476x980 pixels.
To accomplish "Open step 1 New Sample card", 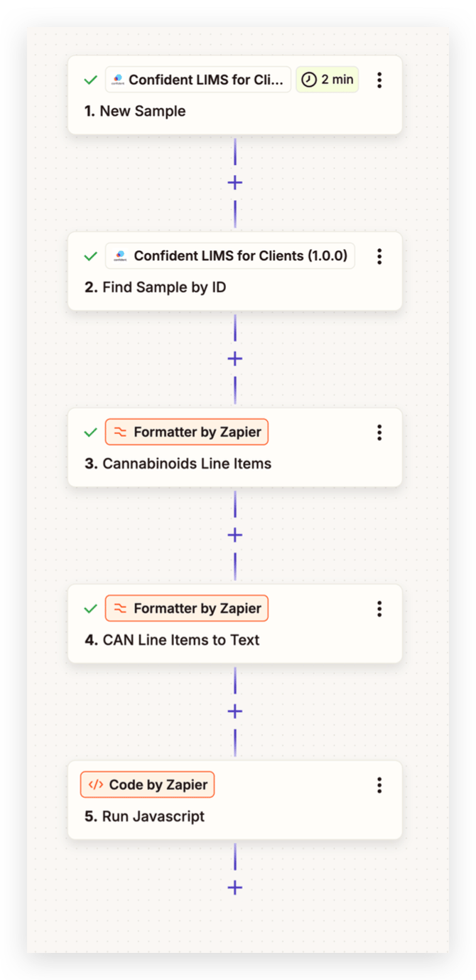I will (235, 95).
